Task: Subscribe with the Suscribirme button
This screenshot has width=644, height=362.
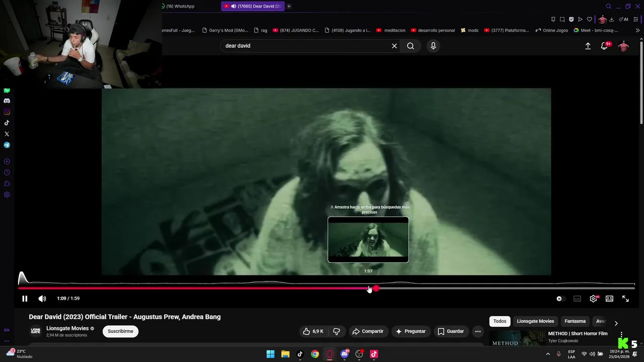Action: click(120, 331)
